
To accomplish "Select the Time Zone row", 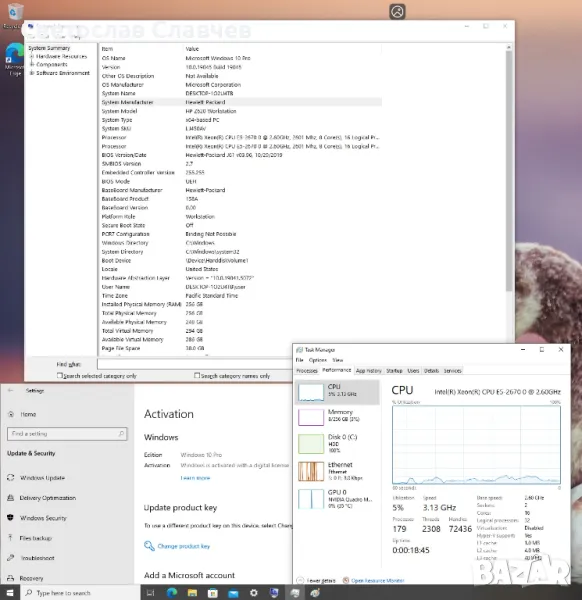I will [241, 296].
